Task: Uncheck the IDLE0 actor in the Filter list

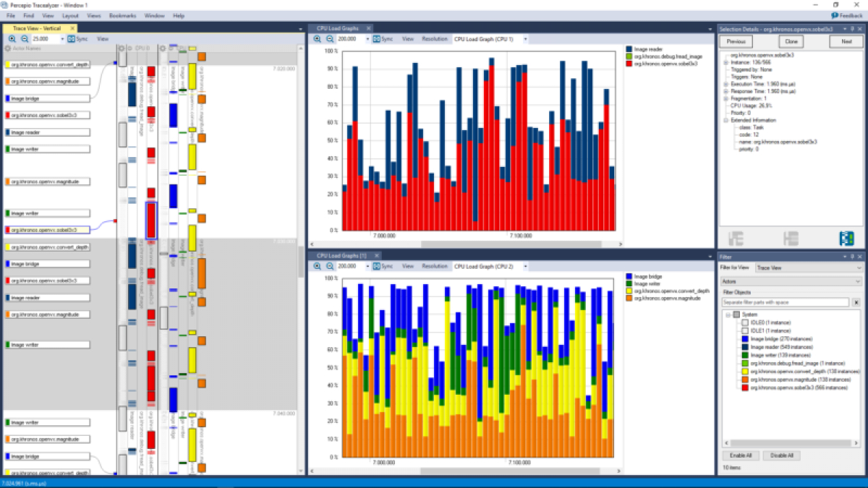Action: (746, 322)
